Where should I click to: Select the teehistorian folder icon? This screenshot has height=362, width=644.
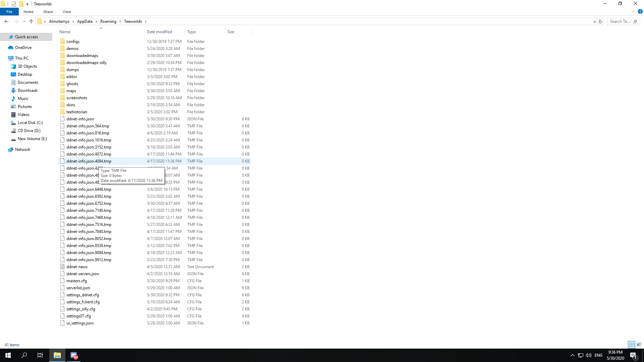(x=62, y=112)
